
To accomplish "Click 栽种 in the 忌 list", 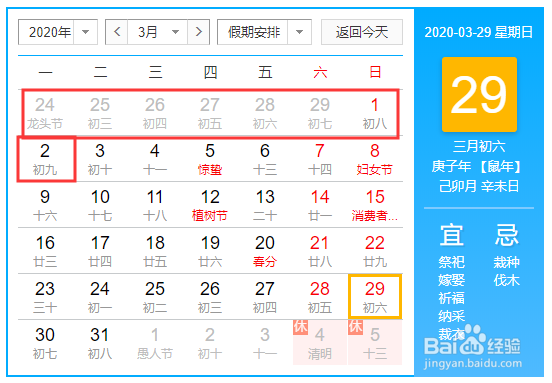I will [x=507, y=262].
